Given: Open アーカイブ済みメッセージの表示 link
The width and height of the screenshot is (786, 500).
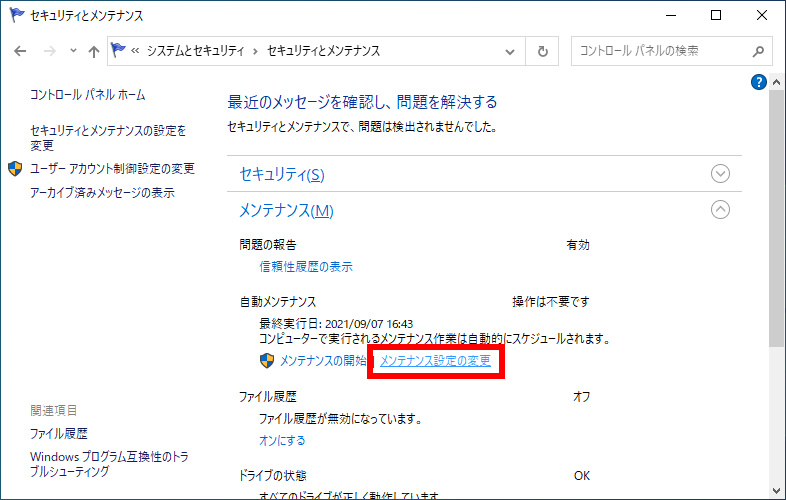Looking at the screenshot, I should pyautogui.click(x=102, y=192).
